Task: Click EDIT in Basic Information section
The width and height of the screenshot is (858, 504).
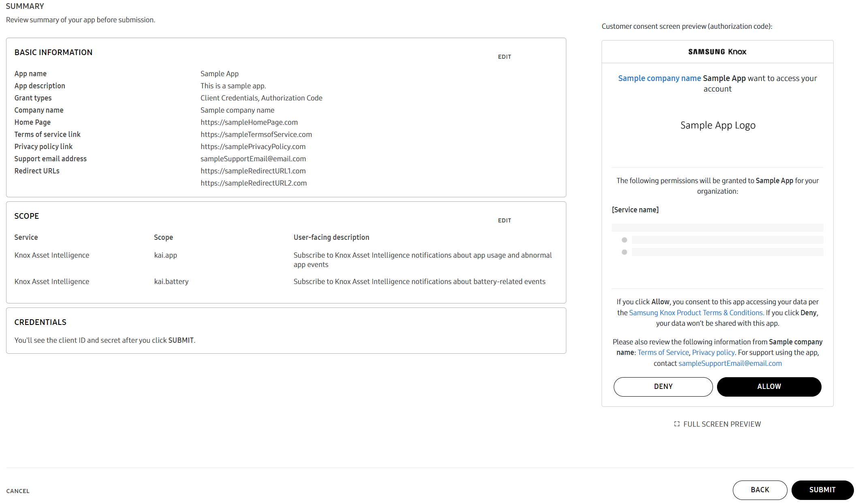Action: pyautogui.click(x=504, y=57)
